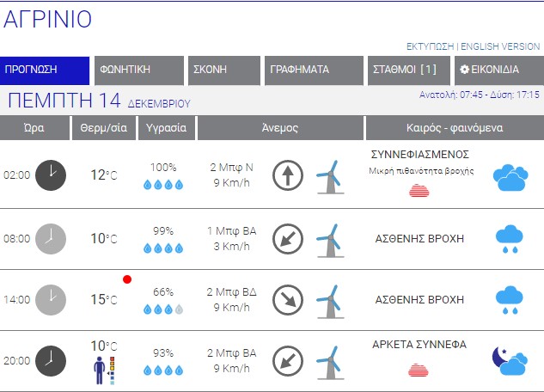Switch to the ΓΡΑΦΗΜΑΤΑ tab

311,70
